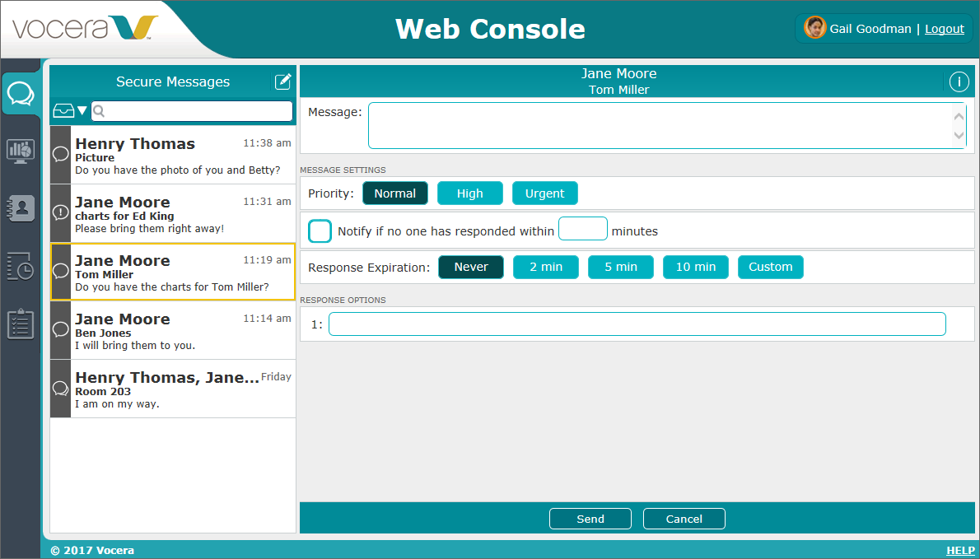The image size is (980, 559).
Task: Set response expiration to Never
Action: click(x=471, y=267)
